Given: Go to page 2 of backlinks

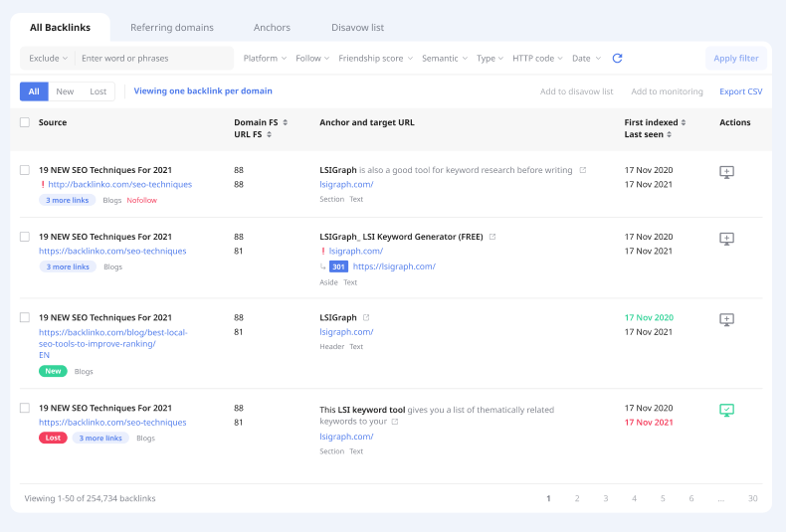Looking at the screenshot, I should [577, 498].
